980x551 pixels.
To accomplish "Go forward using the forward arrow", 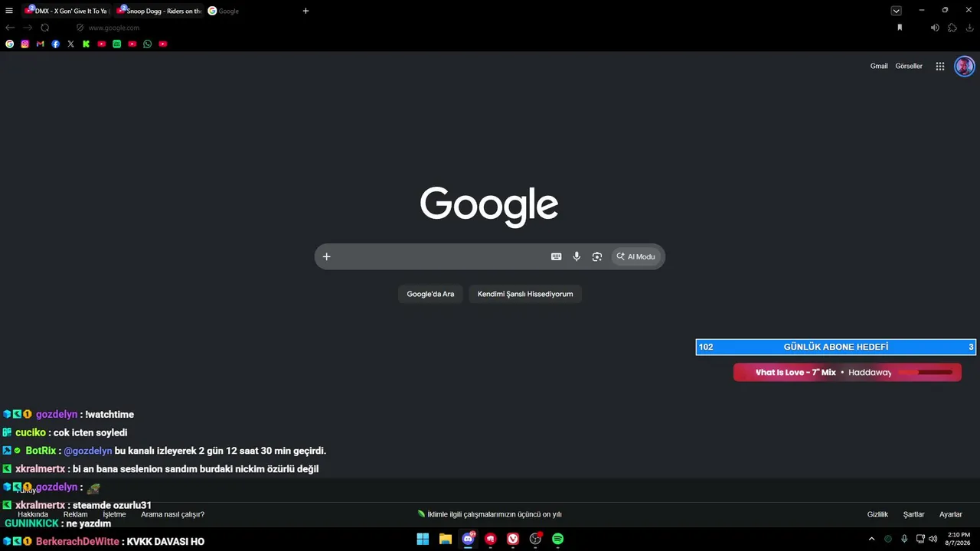I will pyautogui.click(x=28, y=28).
